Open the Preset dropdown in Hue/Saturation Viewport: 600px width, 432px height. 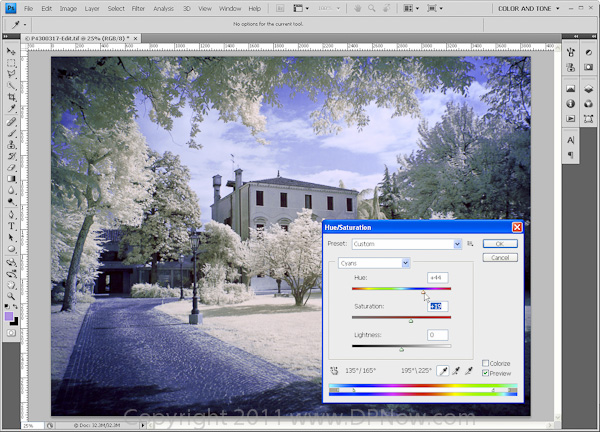(457, 243)
